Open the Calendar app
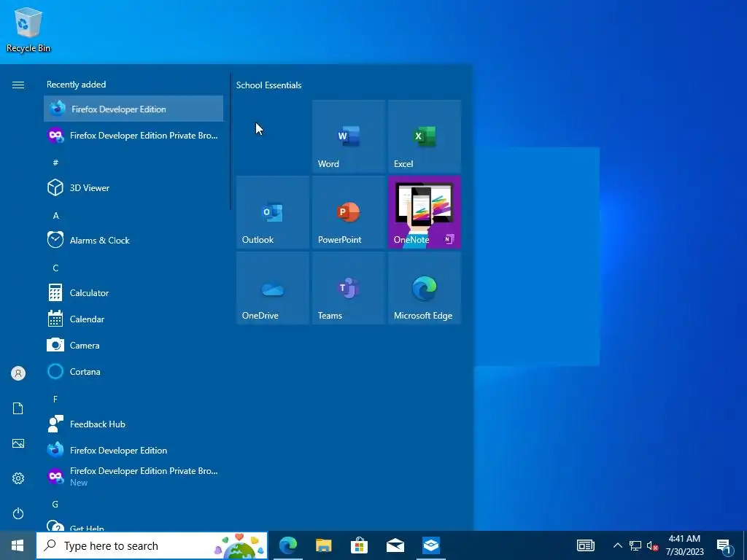 (133, 319)
